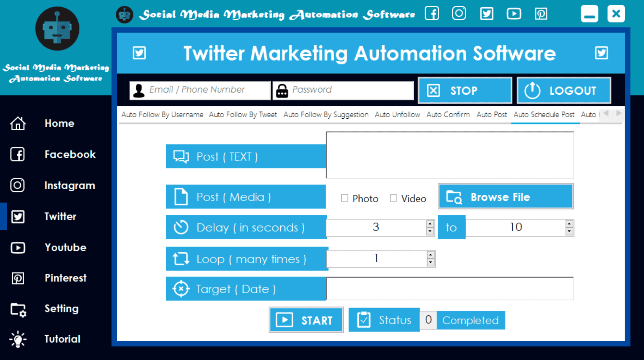The width and height of the screenshot is (644, 360).
Task: Enable the Video checkbox
Action: coord(393,198)
